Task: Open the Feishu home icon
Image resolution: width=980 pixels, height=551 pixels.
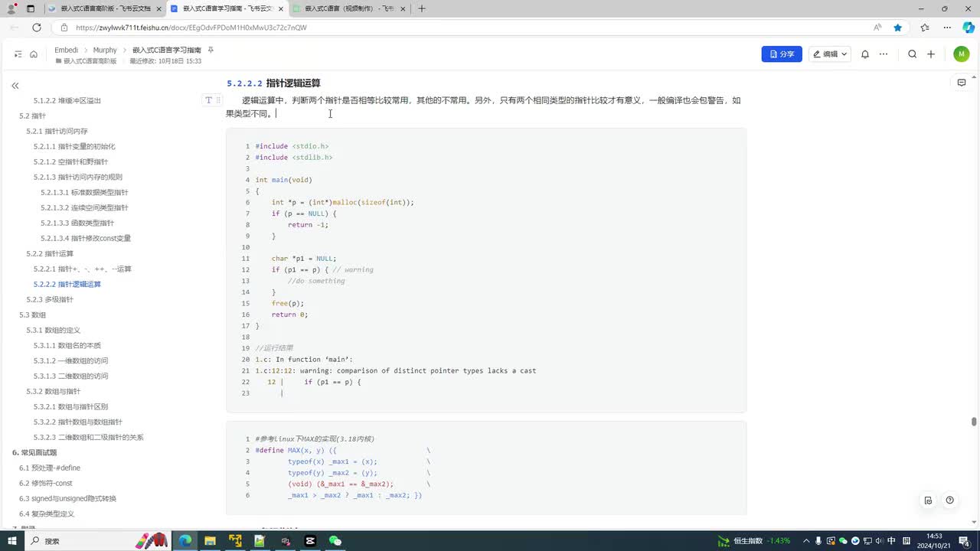Action: click(34, 54)
